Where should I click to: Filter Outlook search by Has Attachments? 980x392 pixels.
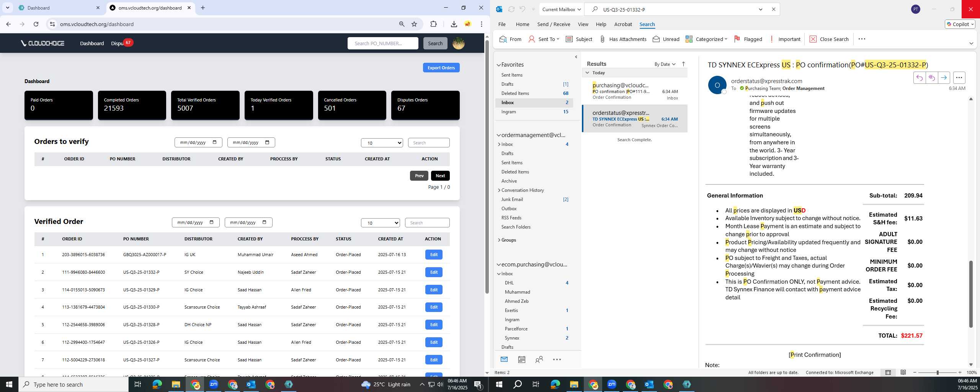click(623, 39)
